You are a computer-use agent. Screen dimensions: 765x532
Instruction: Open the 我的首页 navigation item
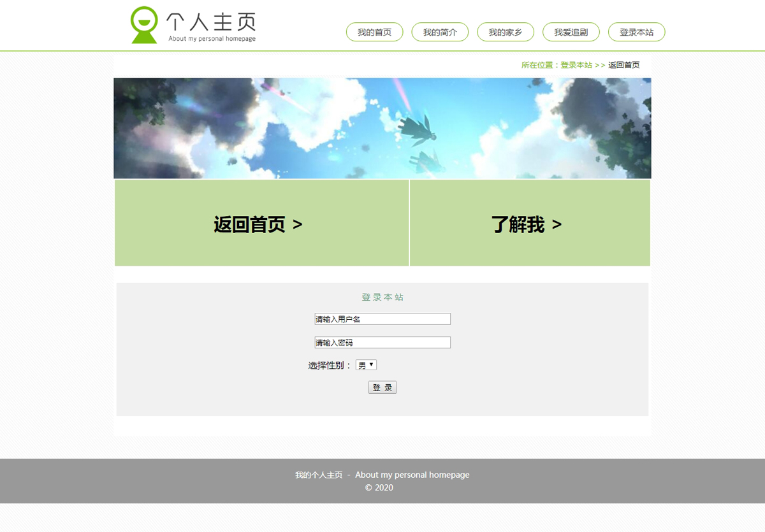point(374,32)
